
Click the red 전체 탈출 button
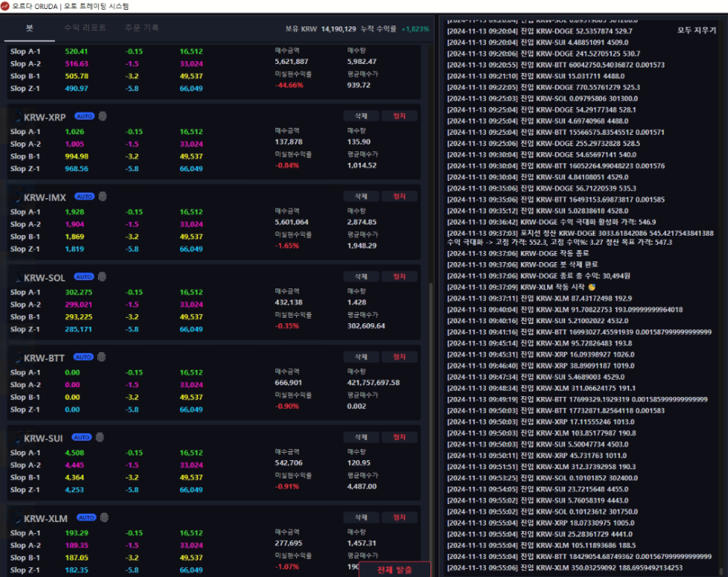tap(395, 569)
